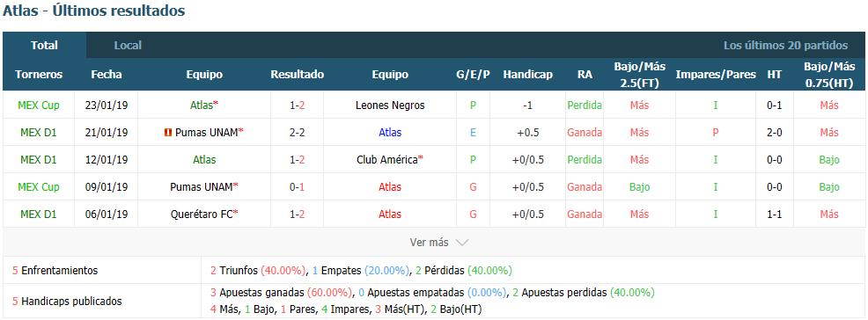Click MEX Cup tournament in first row

pyautogui.click(x=39, y=105)
